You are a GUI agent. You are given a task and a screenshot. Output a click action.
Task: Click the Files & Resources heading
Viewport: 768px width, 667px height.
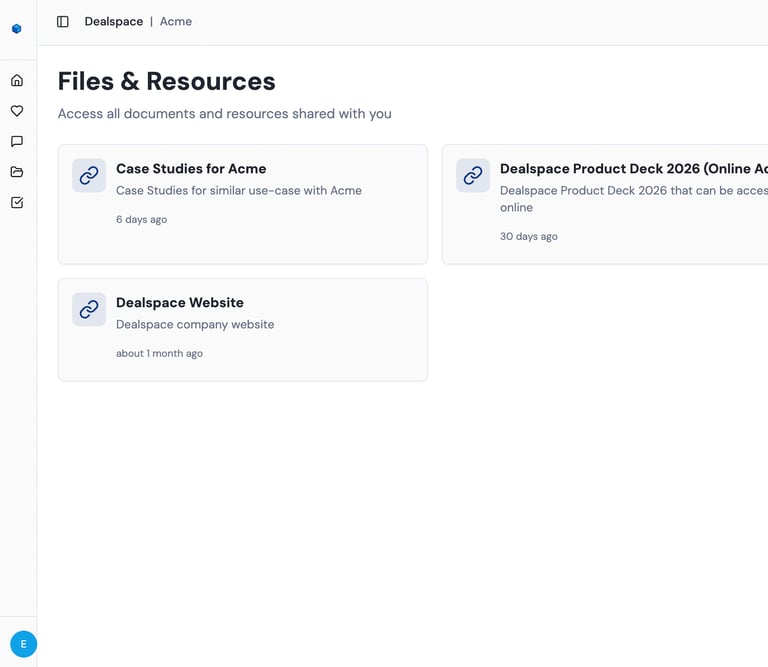(167, 81)
